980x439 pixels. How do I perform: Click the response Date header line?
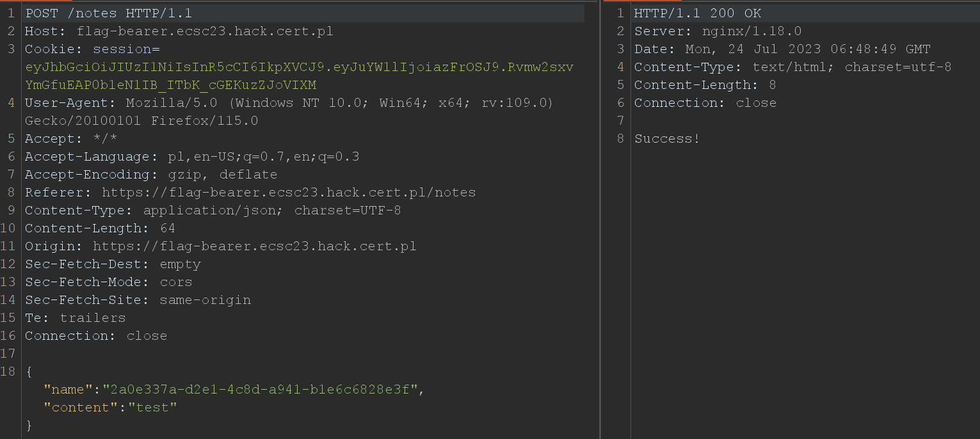pos(782,49)
